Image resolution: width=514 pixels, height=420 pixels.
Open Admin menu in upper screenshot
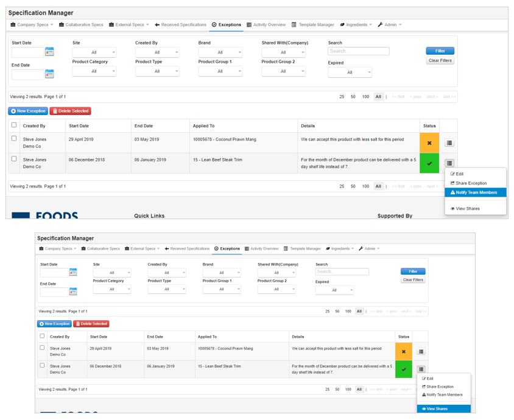click(389, 25)
